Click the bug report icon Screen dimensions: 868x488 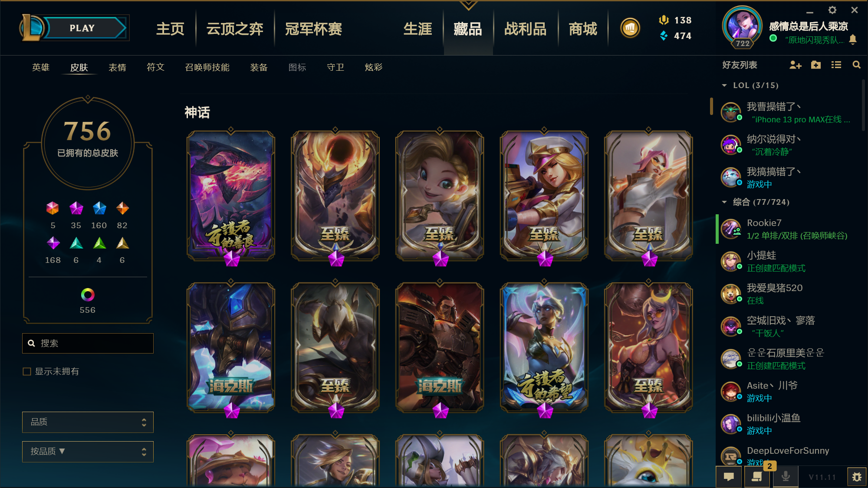(857, 477)
